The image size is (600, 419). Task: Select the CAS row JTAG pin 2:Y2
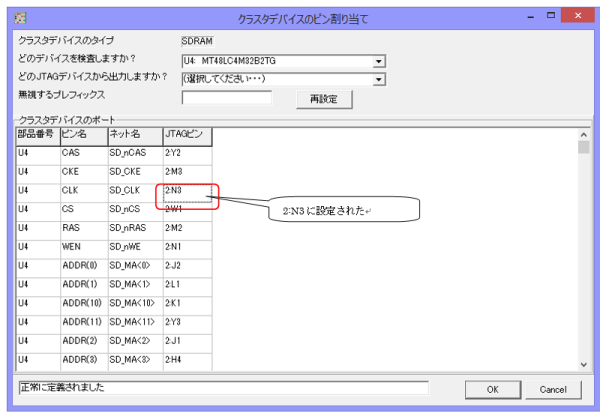(187, 152)
